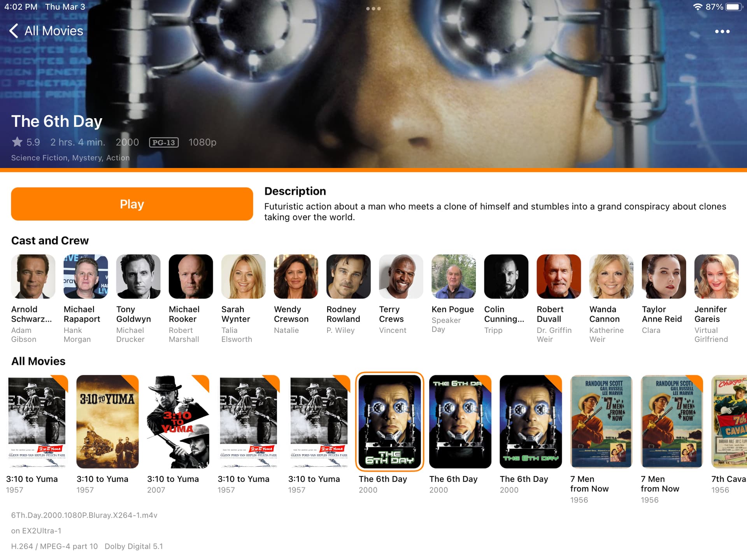The image size is (747, 560).
Task: Open the brown 3:10 to Yuma train poster
Action: pos(107,422)
